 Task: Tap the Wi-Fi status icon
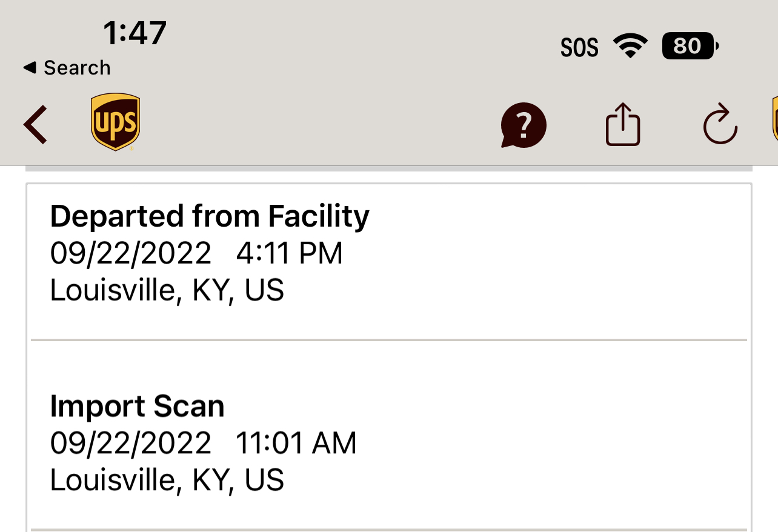point(630,46)
